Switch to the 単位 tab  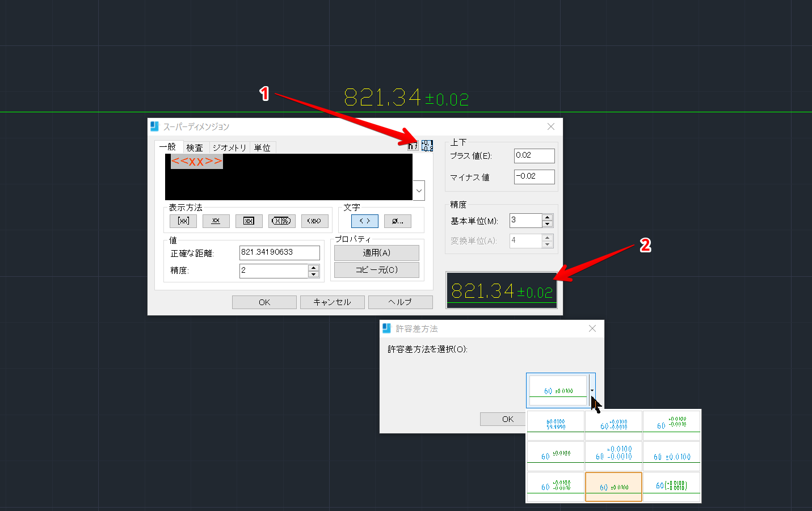(x=262, y=147)
